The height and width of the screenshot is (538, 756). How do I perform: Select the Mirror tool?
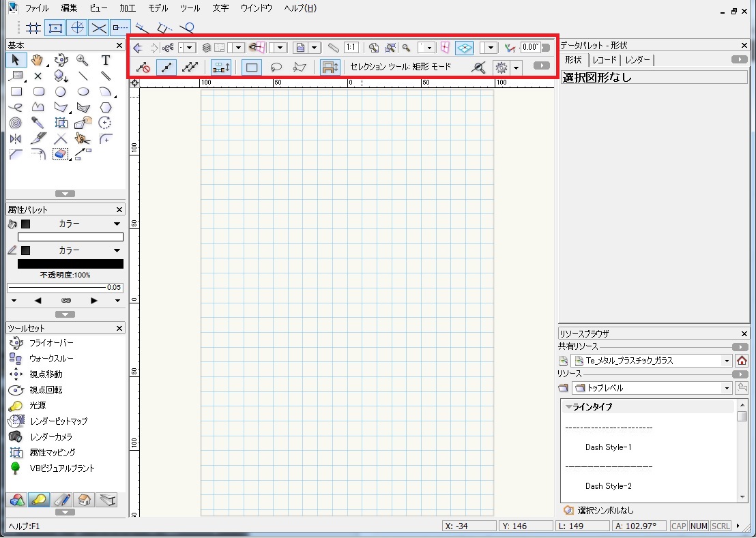click(x=16, y=138)
